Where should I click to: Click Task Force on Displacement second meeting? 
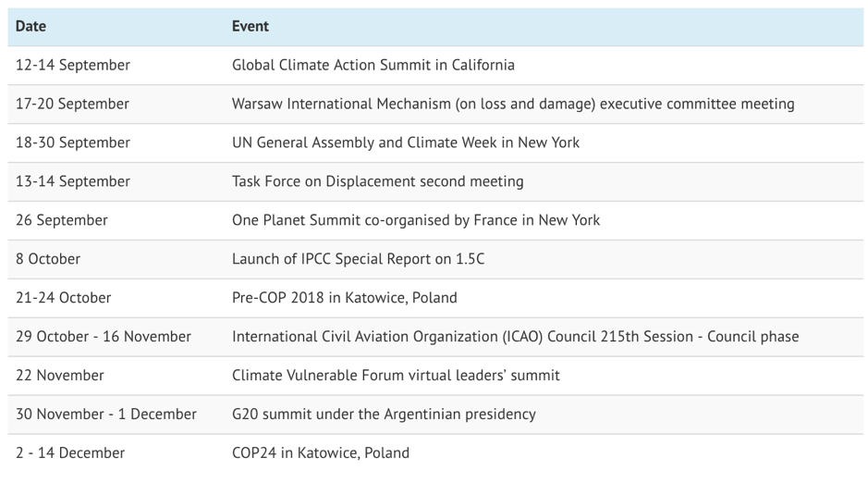377,181
